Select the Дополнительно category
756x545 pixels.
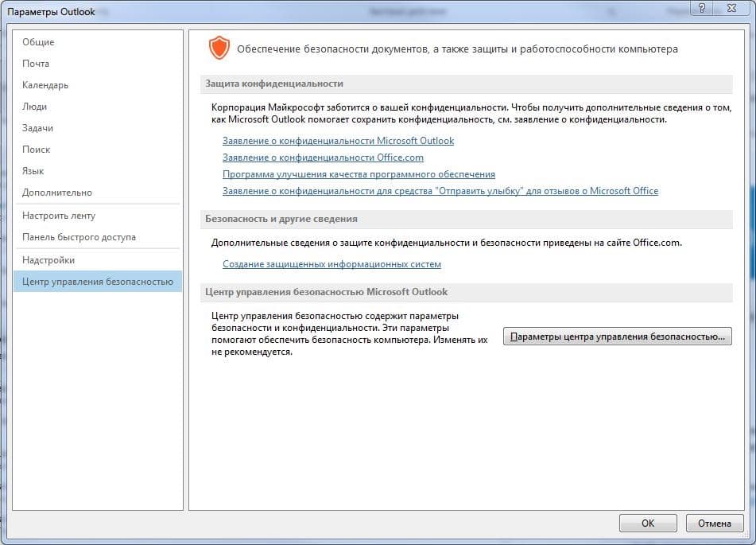(x=98, y=192)
